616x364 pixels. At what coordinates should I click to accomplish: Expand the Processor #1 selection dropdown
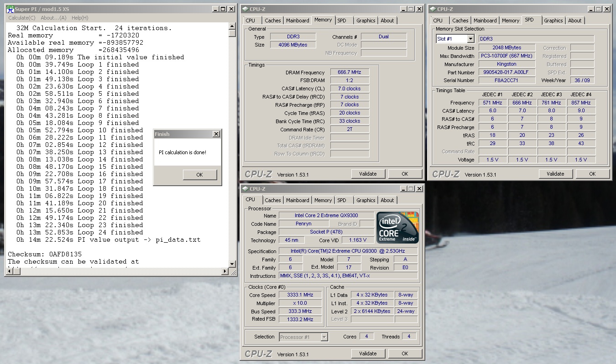pyautogui.click(x=324, y=337)
